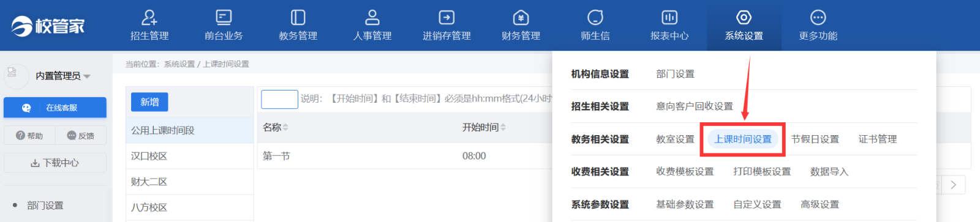980x222 pixels.
Task: Select 汉口校区 campus
Action: click(x=190, y=156)
